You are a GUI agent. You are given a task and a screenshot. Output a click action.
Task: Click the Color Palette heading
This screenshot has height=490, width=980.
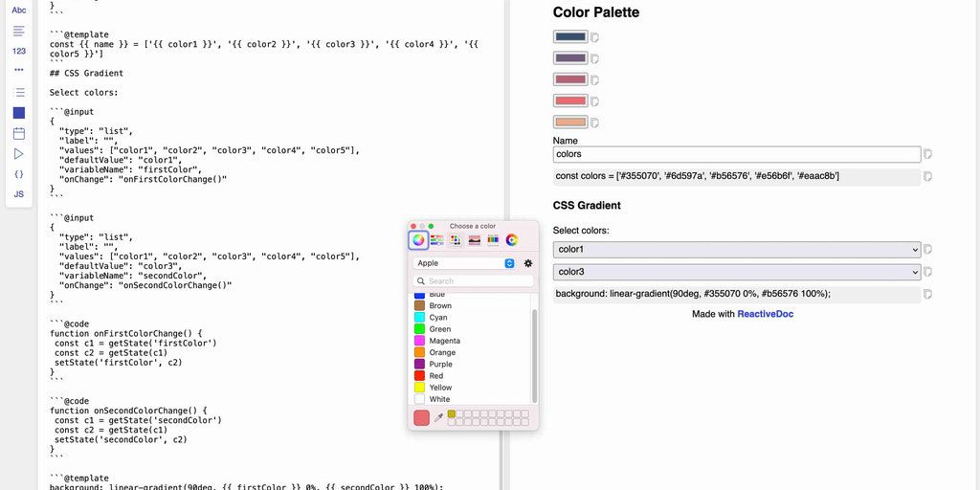(x=595, y=11)
